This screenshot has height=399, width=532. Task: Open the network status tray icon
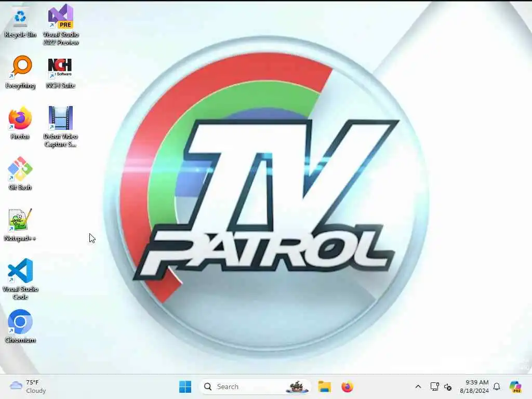434,387
